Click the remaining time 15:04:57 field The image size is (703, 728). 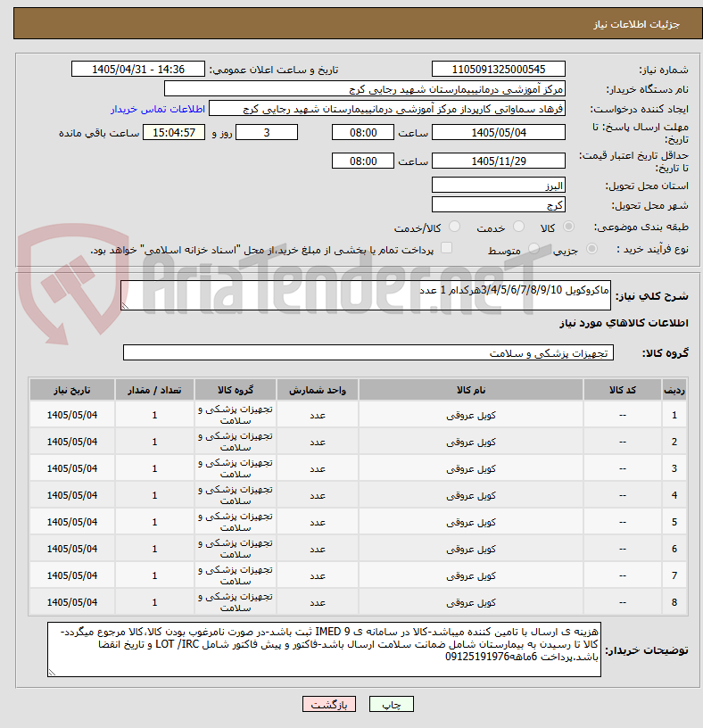(174, 133)
